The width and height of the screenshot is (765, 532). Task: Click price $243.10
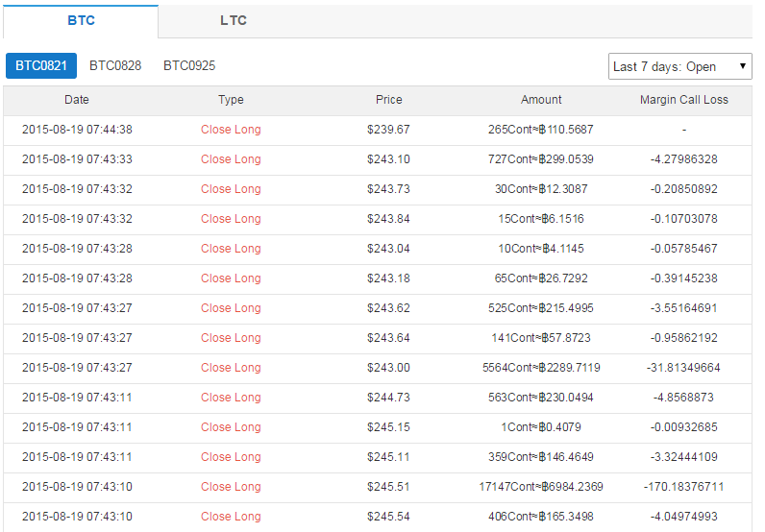tap(388, 159)
